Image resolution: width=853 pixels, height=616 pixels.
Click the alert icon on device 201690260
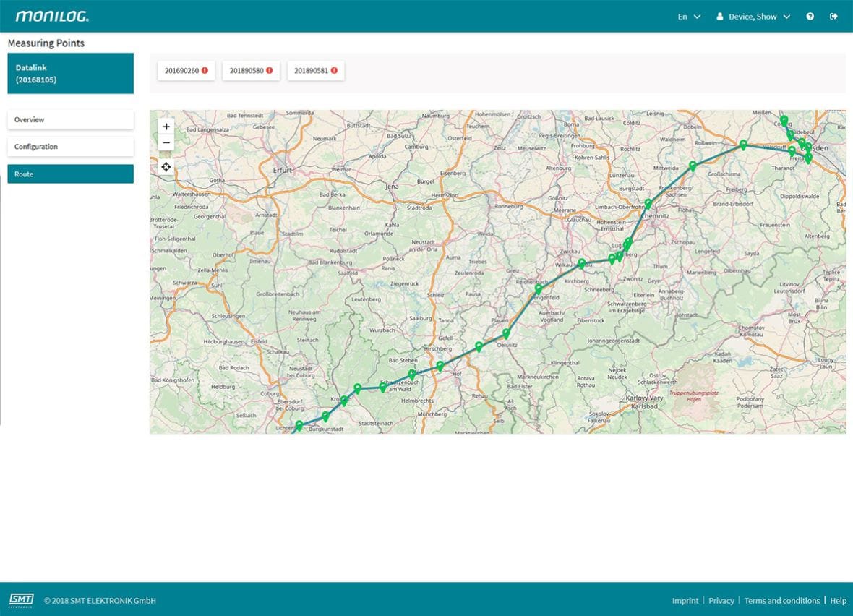[x=205, y=71]
